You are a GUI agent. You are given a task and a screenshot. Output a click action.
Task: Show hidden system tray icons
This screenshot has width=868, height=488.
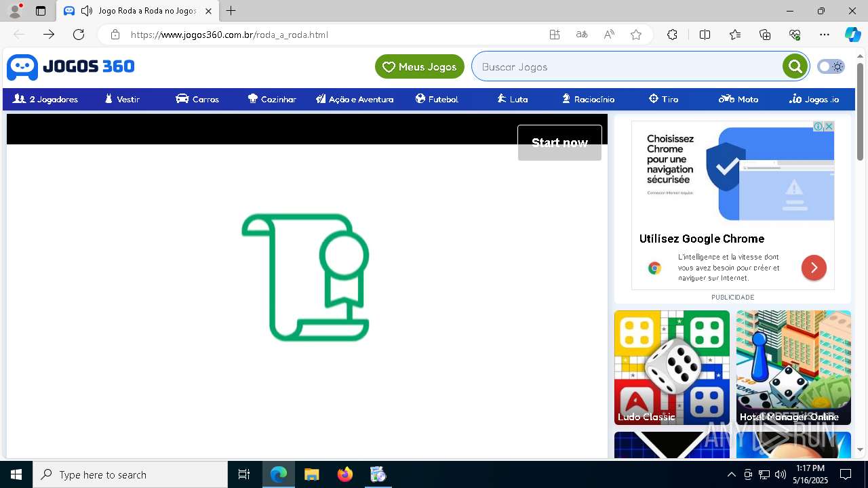point(731,474)
